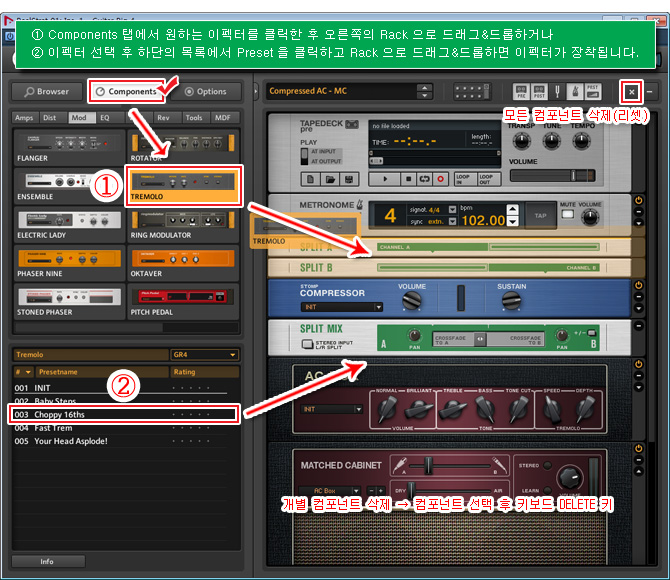Increase Metronome bpm with up arrow
670x580 pixels.
point(512,209)
